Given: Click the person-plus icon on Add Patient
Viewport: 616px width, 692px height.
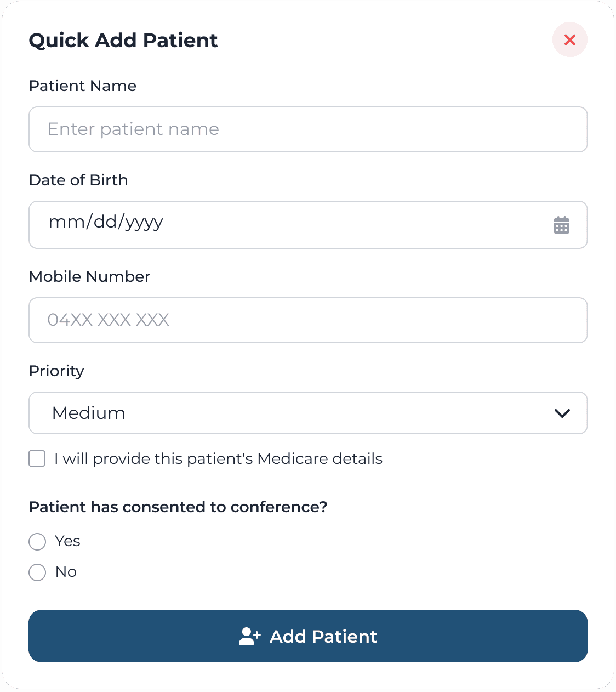Looking at the screenshot, I should pyautogui.click(x=249, y=636).
